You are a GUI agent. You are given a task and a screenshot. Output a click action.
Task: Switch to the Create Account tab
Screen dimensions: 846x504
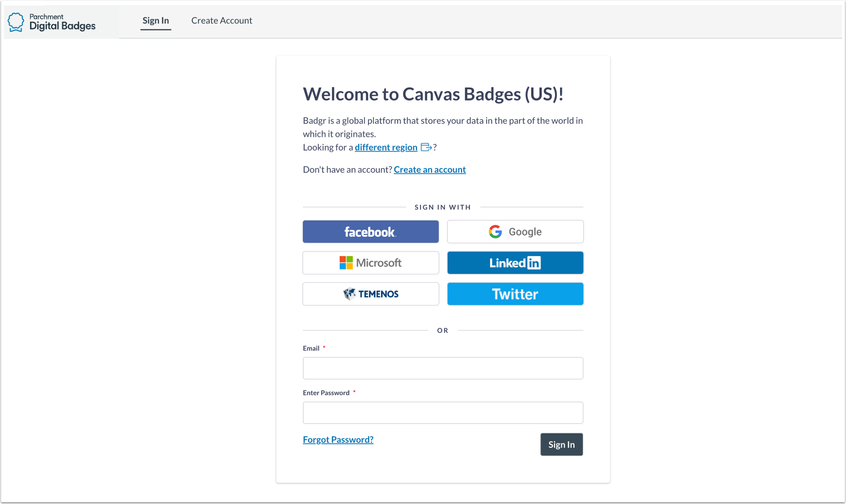click(x=221, y=21)
